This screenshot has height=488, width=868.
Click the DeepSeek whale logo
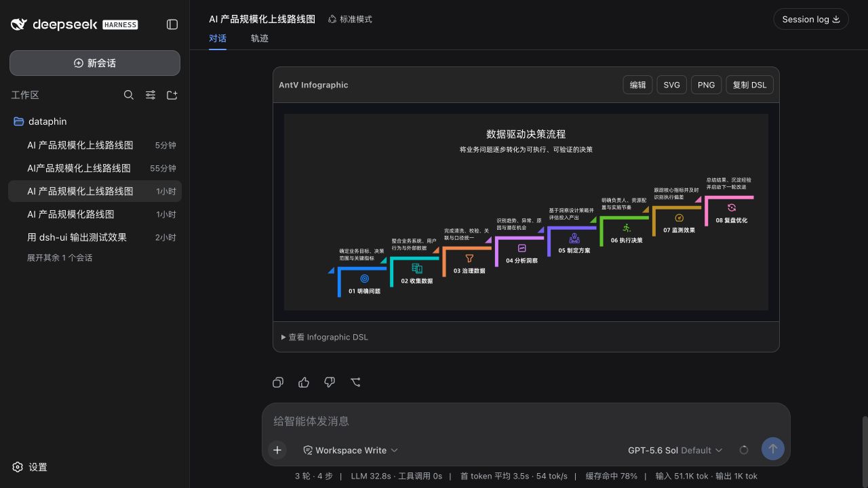tap(19, 24)
